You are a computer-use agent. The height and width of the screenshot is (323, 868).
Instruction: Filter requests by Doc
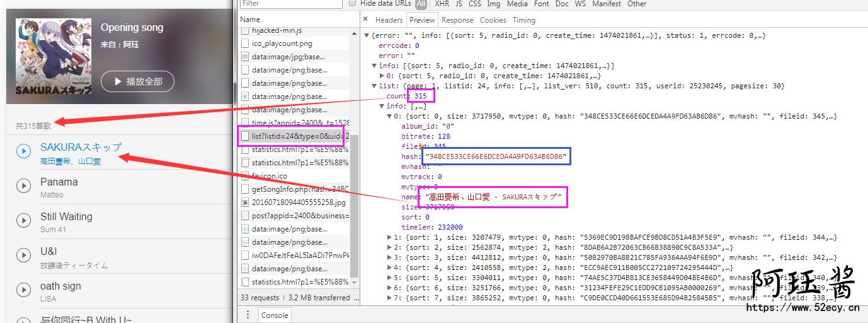pos(562,4)
